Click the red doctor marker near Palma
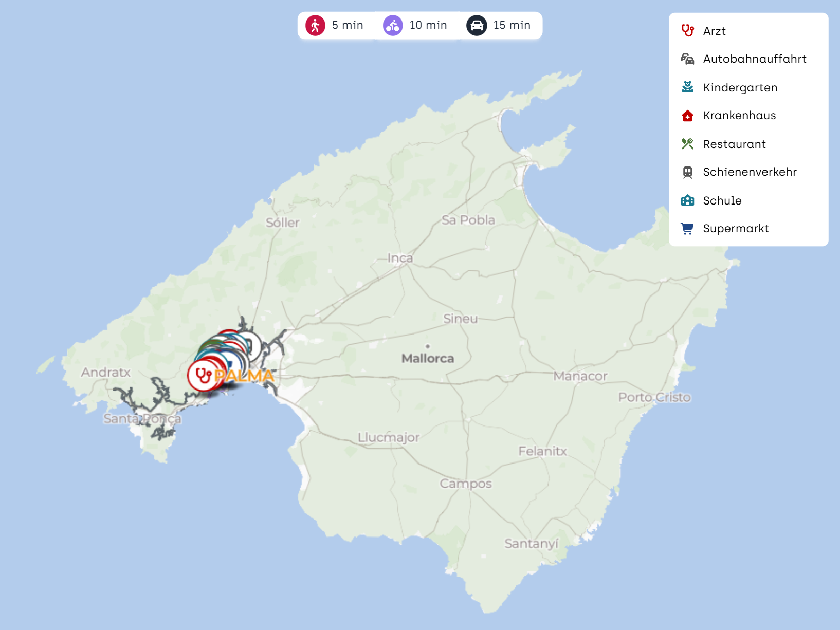The height and width of the screenshot is (630, 840). 203,376
